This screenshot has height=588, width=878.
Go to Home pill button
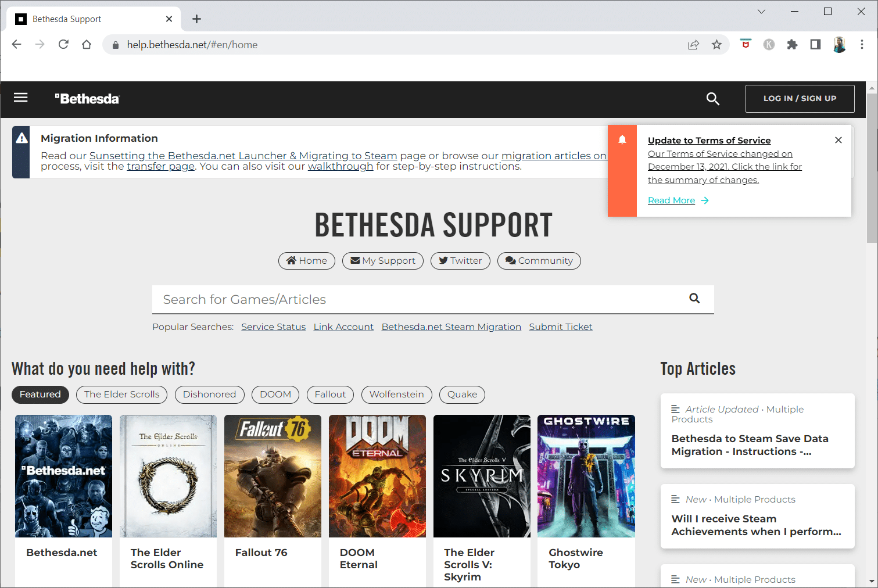tap(307, 261)
